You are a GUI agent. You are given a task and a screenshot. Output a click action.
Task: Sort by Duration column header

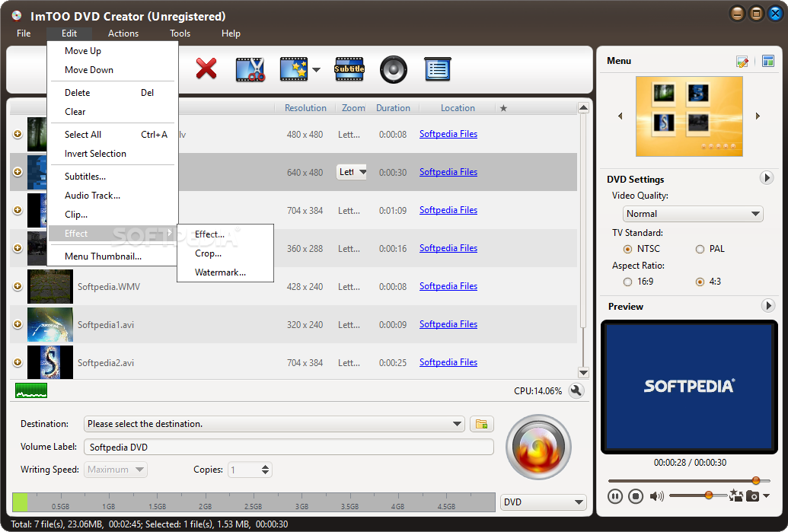point(393,108)
